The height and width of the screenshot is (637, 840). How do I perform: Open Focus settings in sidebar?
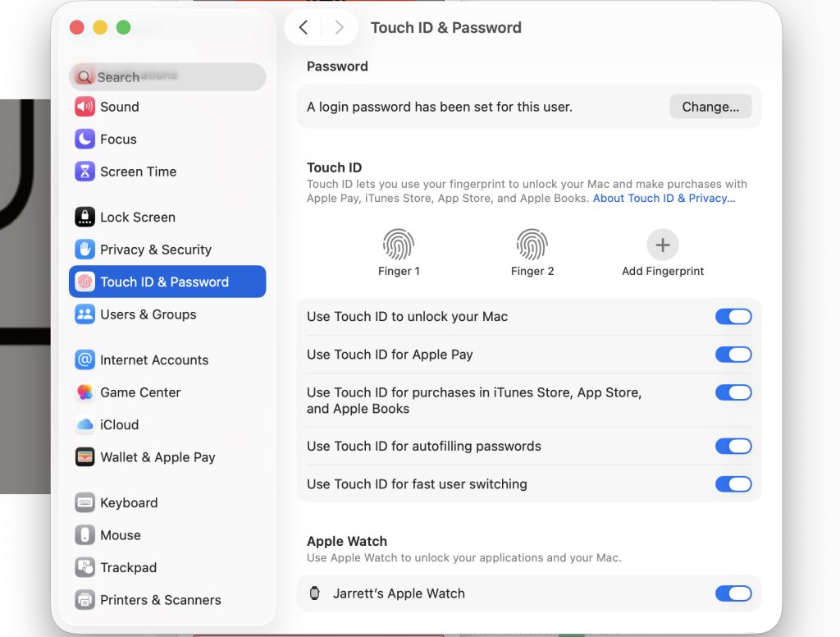pyautogui.click(x=118, y=140)
